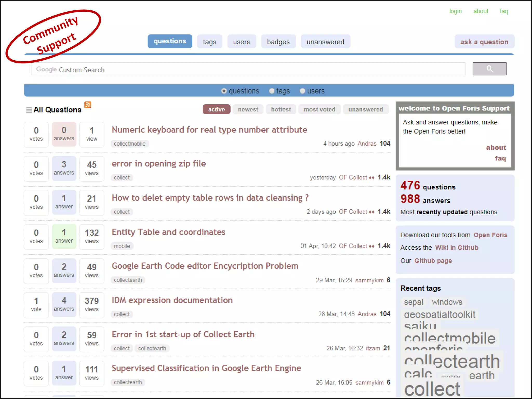The image size is (532, 399).
Task: Go to the unanswered top navigation tab
Action: (x=325, y=42)
